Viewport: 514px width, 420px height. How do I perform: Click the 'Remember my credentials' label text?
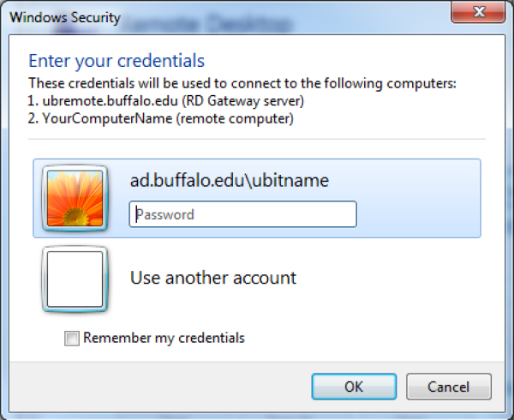(164, 338)
